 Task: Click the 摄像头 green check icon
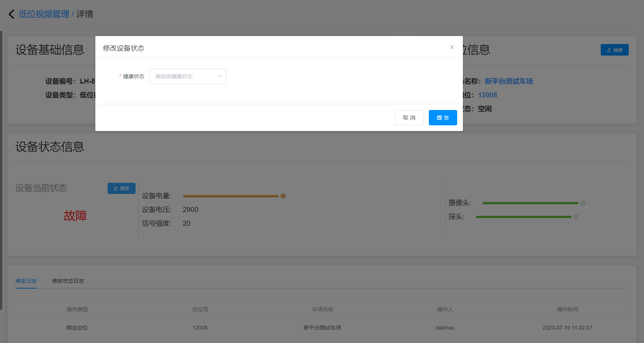(583, 203)
